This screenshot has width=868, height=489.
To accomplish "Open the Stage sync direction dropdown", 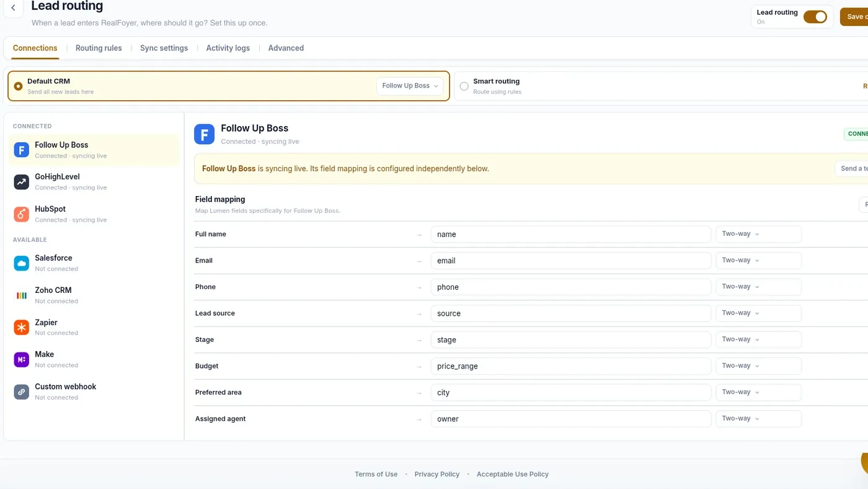I will point(758,339).
